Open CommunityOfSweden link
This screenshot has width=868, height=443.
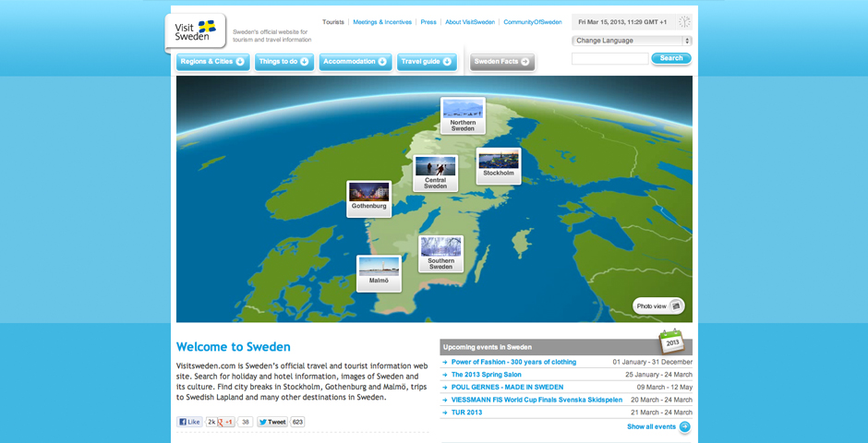(533, 22)
